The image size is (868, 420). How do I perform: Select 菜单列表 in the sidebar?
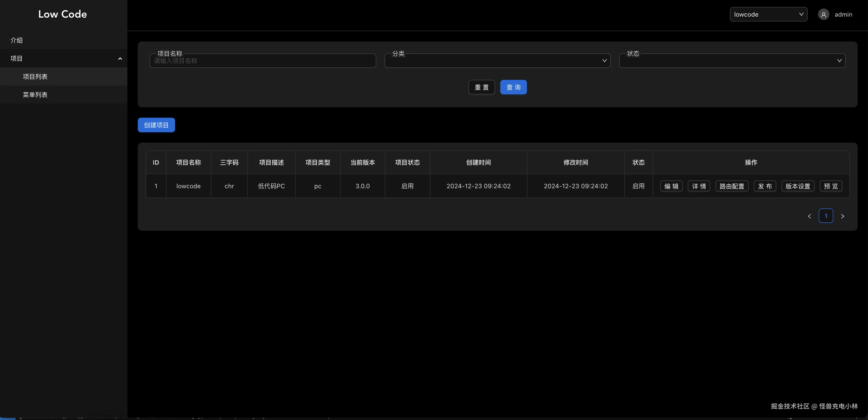(35, 95)
